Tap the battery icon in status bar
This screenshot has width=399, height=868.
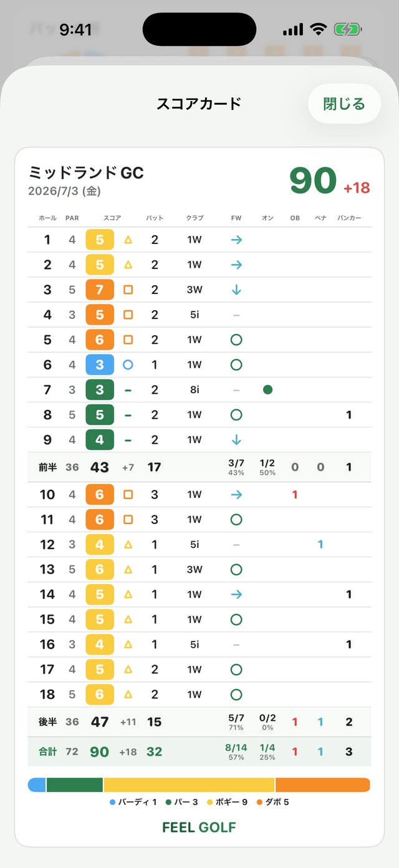348,29
